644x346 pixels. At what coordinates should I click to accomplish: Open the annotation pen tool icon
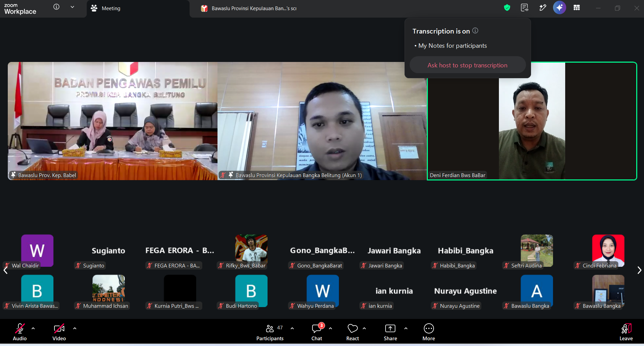(543, 8)
